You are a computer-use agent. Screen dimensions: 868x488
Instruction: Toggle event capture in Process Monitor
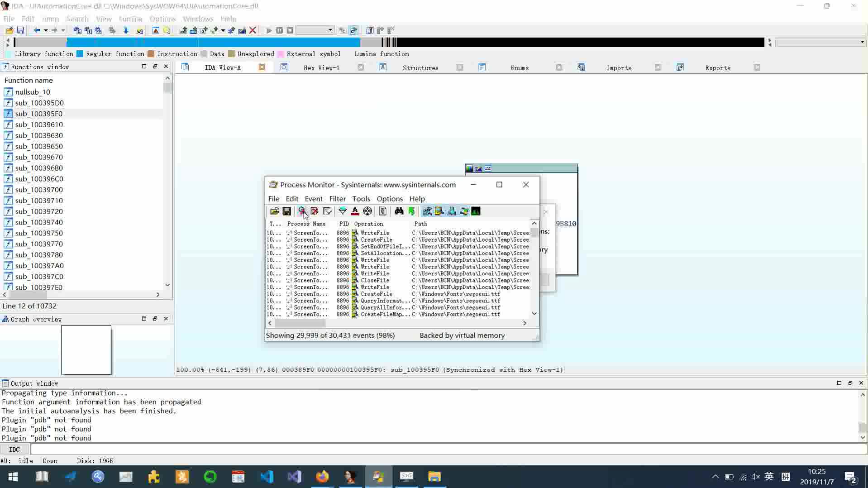point(302,211)
